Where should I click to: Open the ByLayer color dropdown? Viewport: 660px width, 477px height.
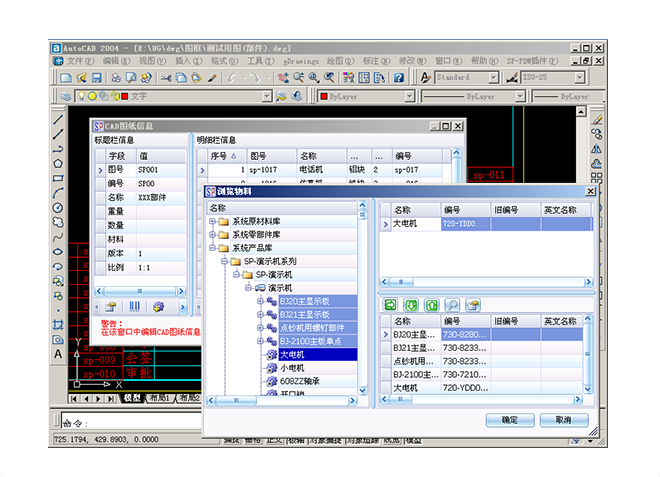pos(408,97)
